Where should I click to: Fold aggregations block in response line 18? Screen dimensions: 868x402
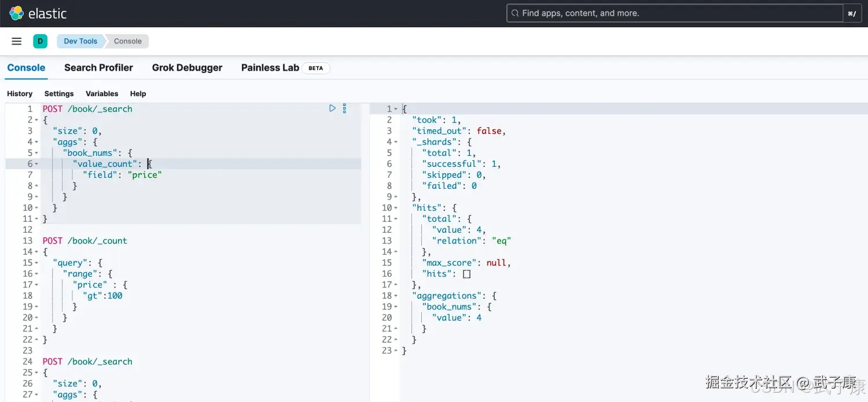point(396,296)
